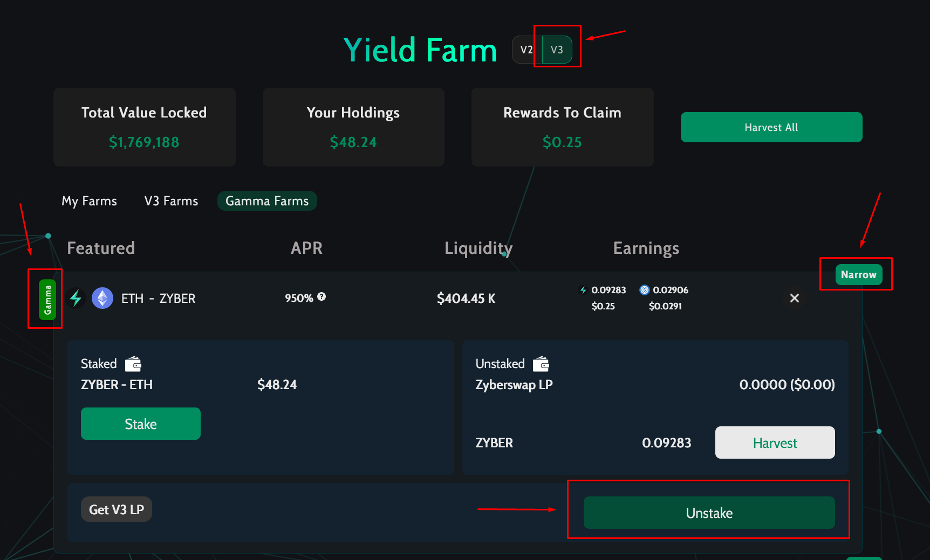Screen dimensions: 930x560
Task: Click the small bolt icon beside 0.09283 earnings
Action: coord(583,290)
